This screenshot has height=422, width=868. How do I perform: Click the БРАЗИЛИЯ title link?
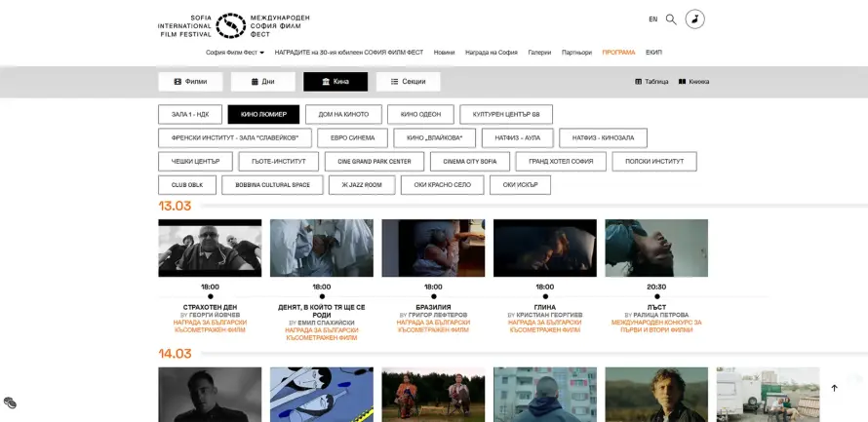[x=433, y=308]
